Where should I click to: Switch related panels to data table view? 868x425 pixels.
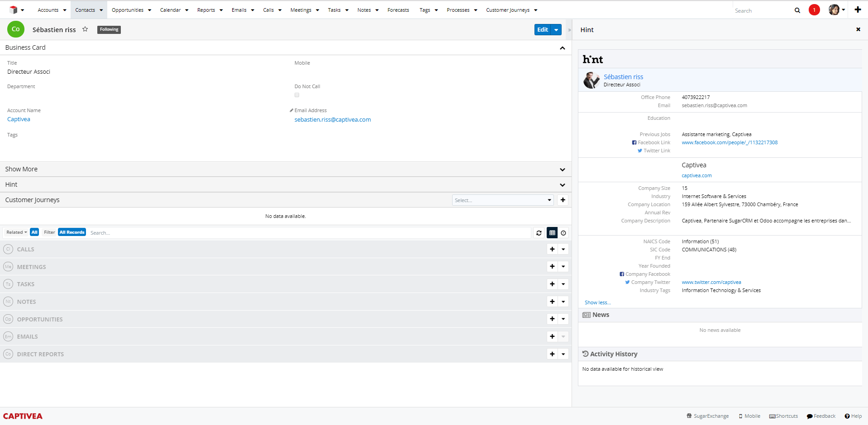(552, 232)
